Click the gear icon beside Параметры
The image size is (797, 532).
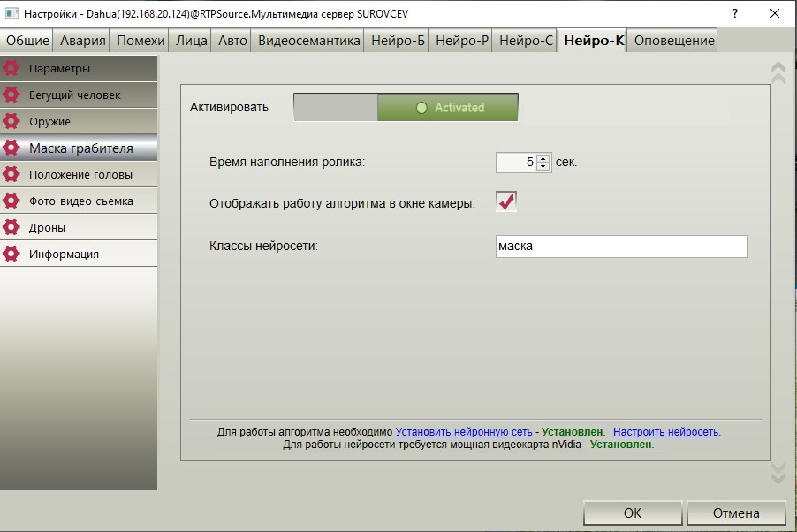11,68
